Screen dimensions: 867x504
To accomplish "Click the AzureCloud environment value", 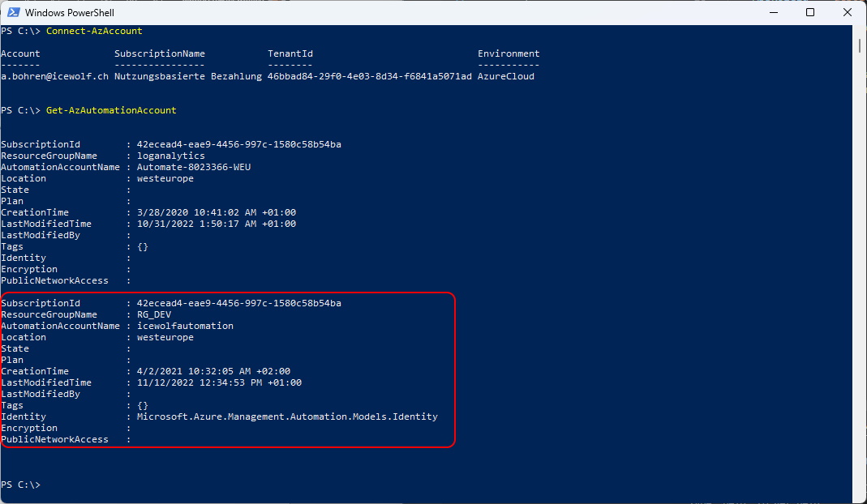I will [x=505, y=76].
